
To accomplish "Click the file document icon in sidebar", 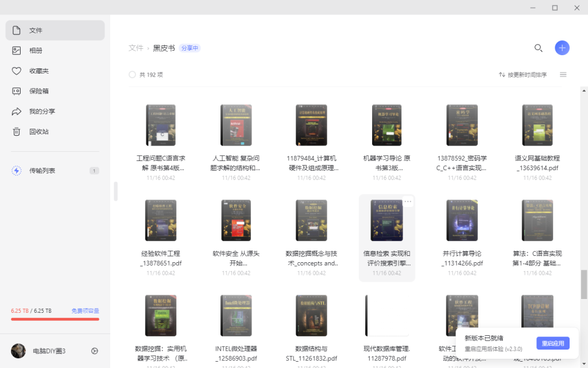I will (16, 30).
